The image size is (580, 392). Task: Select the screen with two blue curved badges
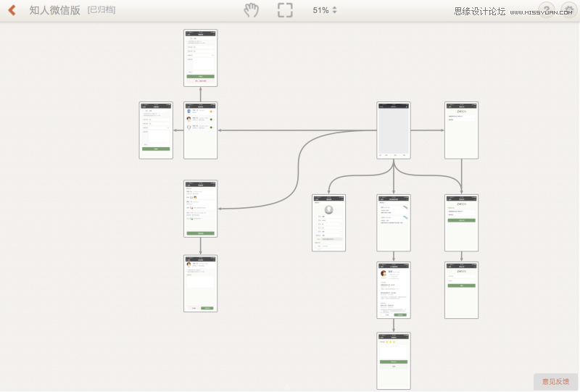[394, 222]
